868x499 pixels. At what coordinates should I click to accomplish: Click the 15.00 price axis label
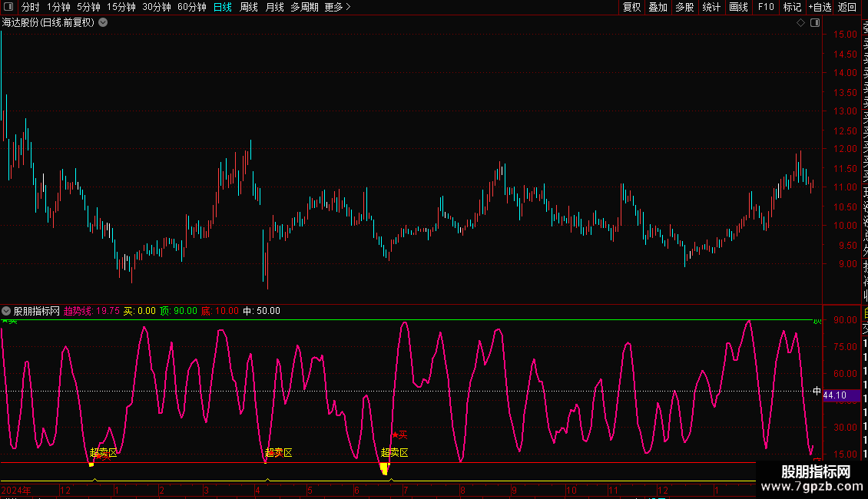pos(845,35)
